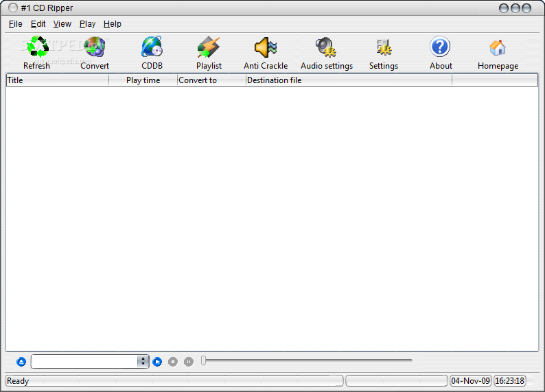
Task: Click the empty progress bar in status bar
Action: pos(397,381)
